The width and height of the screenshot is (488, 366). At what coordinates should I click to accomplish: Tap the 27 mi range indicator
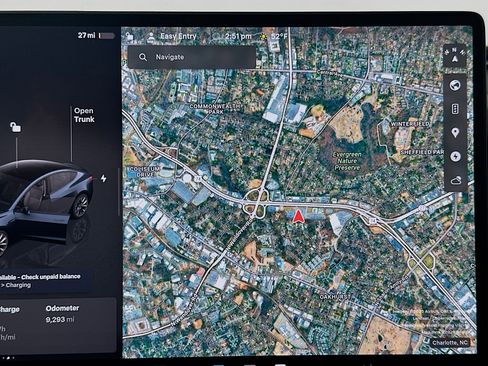click(87, 35)
